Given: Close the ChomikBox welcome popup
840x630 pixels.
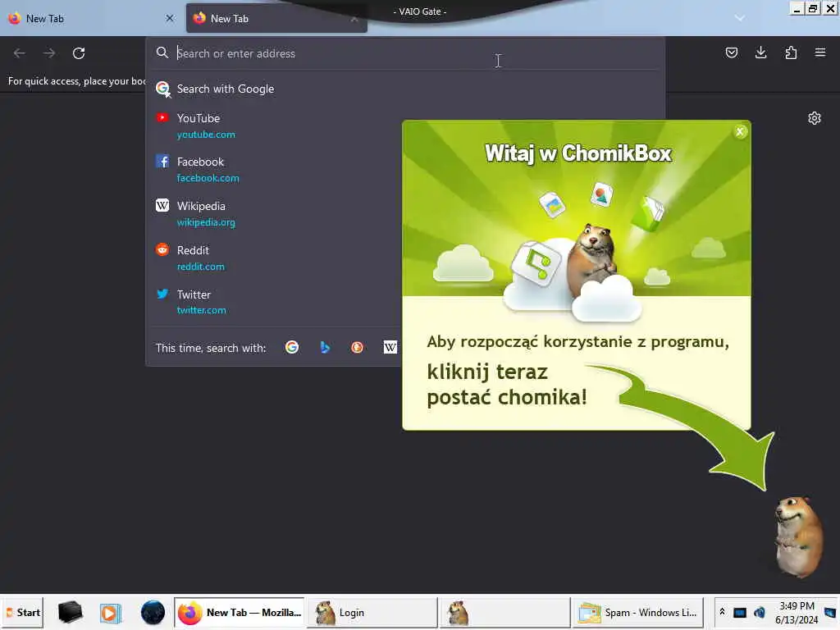Looking at the screenshot, I should pos(741,131).
